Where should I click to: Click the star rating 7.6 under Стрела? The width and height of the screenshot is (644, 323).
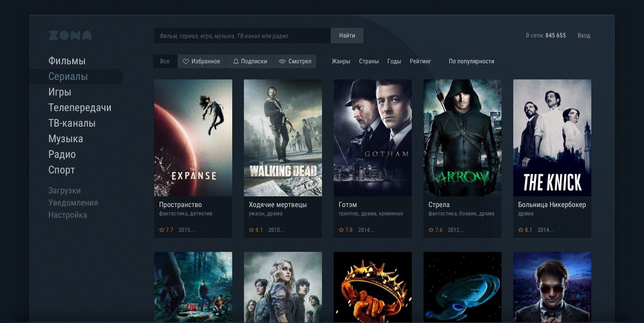(435, 230)
